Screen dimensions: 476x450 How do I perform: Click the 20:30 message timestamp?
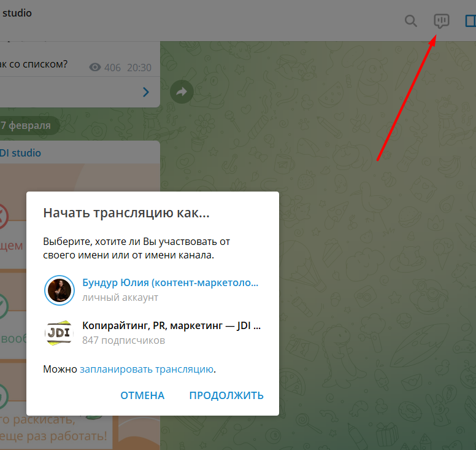point(139,68)
